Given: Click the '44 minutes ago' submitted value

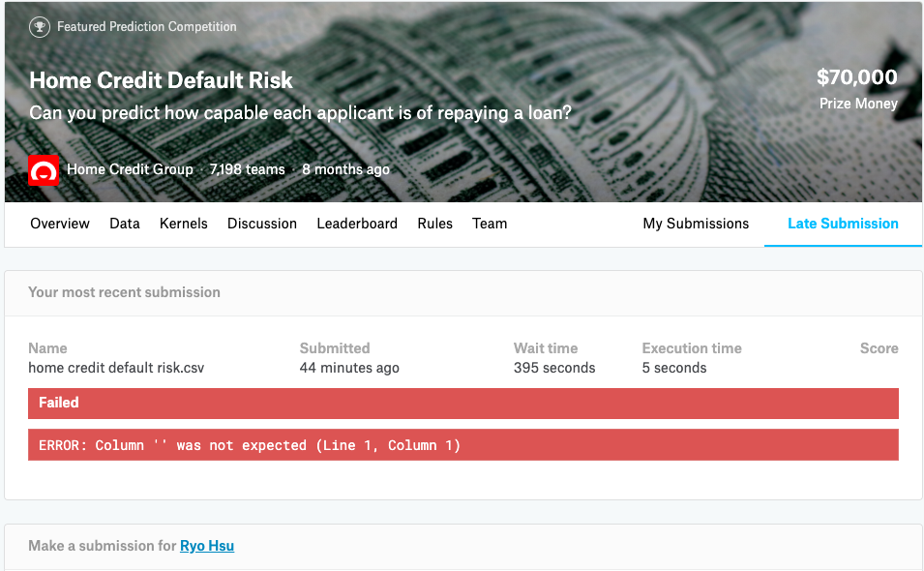Looking at the screenshot, I should pos(349,369).
